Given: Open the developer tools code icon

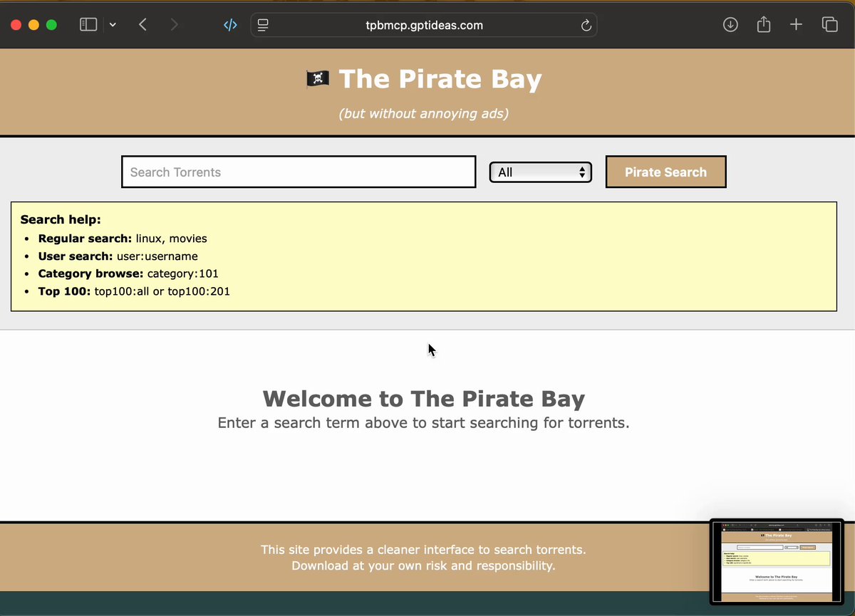Looking at the screenshot, I should tap(230, 25).
